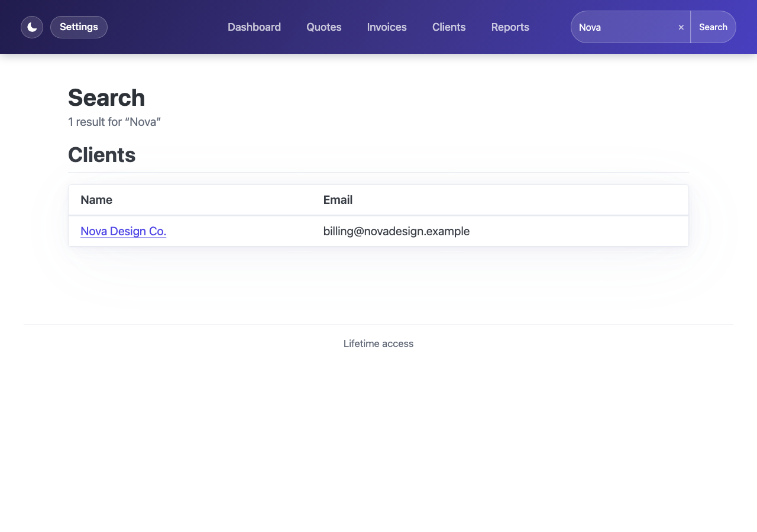Viewport: 757px width, 532px height.
Task: Open the Clients nav item
Action: pyautogui.click(x=449, y=27)
